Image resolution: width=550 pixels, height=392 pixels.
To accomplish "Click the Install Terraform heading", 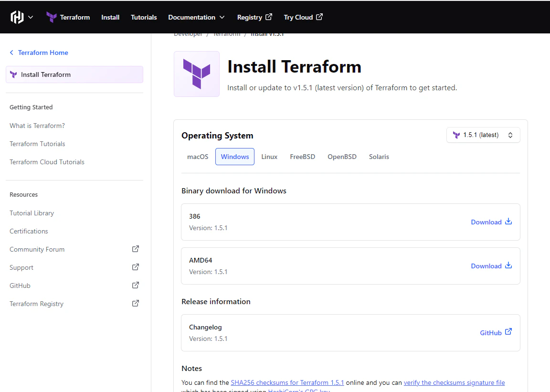I will coord(294,67).
